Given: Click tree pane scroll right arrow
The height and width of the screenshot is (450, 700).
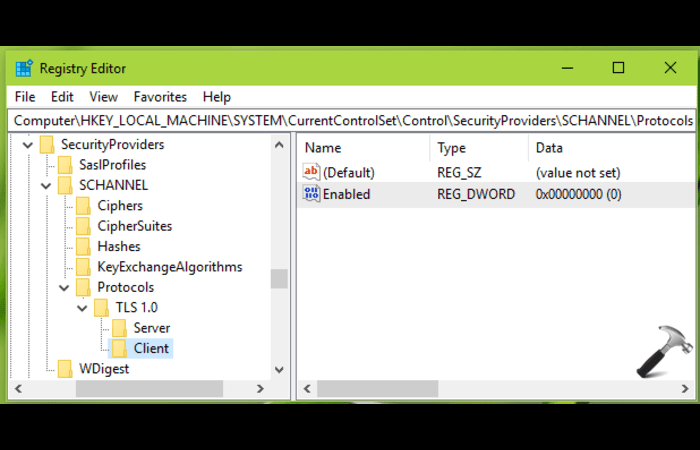Looking at the screenshot, I should point(260,389).
